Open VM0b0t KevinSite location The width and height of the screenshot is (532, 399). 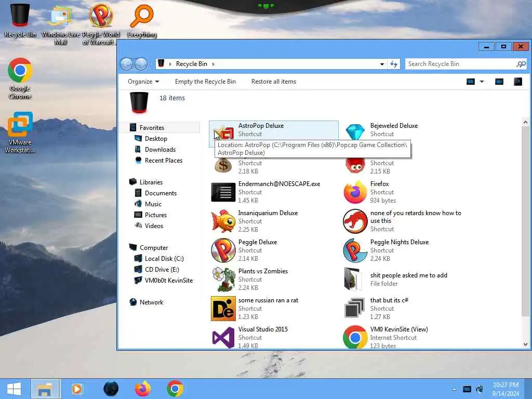pyautogui.click(x=169, y=280)
